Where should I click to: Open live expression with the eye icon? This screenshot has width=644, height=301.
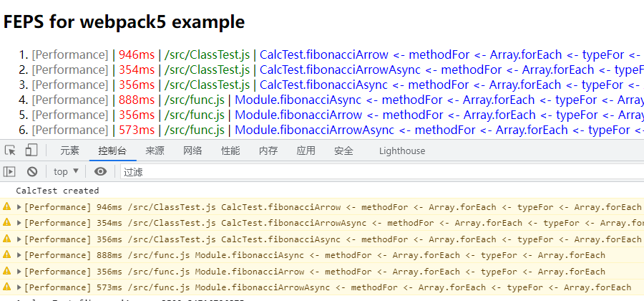[x=100, y=171]
